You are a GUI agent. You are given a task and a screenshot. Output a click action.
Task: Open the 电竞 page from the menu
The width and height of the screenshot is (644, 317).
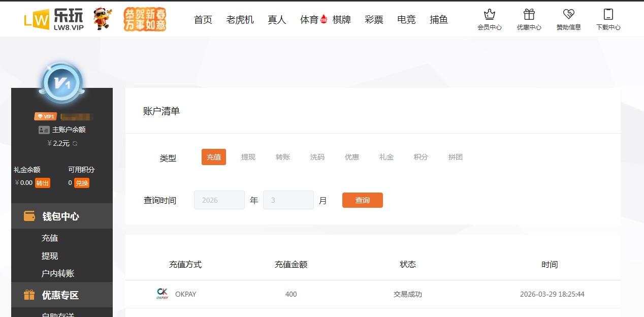[406, 19]
